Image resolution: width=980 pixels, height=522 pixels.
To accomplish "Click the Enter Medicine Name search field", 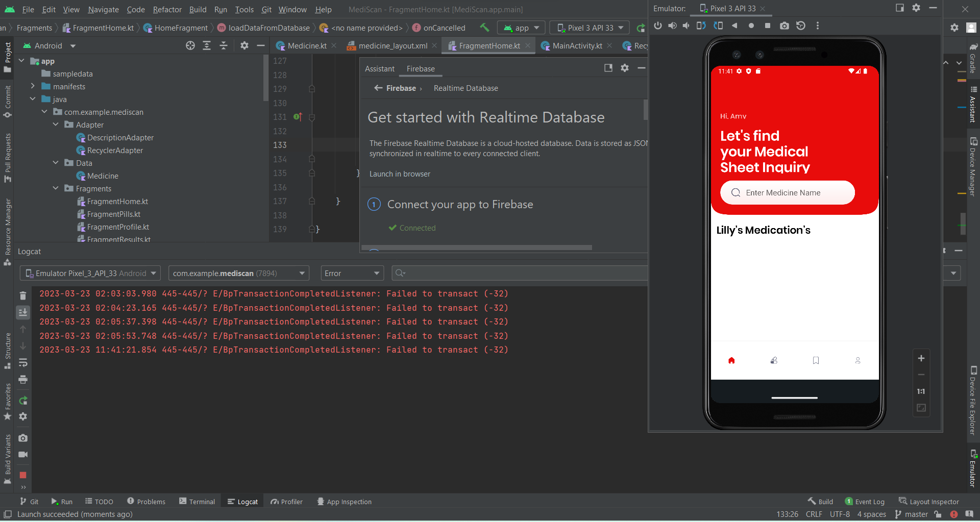I will [787, 192].
